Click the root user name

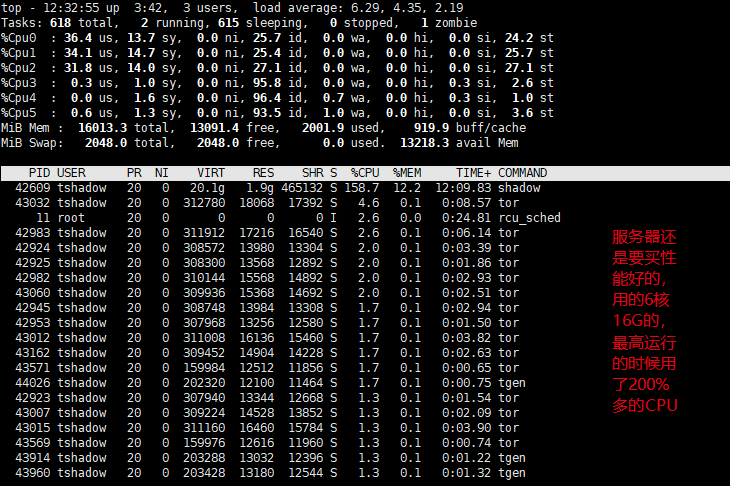click(x=71, y=218)
